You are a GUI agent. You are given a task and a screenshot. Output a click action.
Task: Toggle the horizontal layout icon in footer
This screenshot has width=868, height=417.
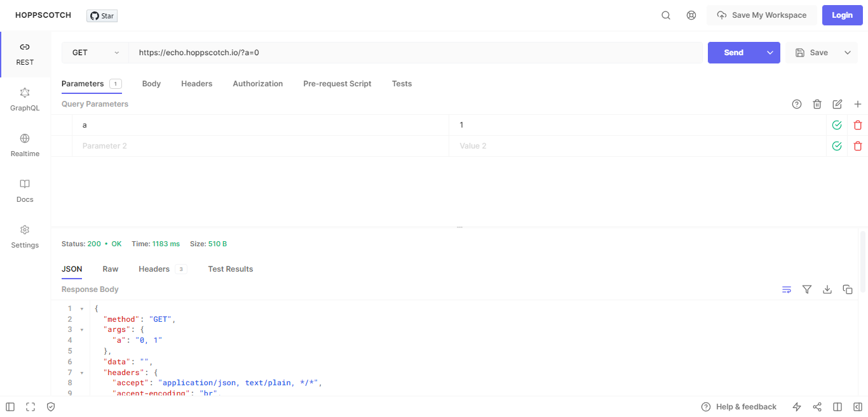coord(837,407)
